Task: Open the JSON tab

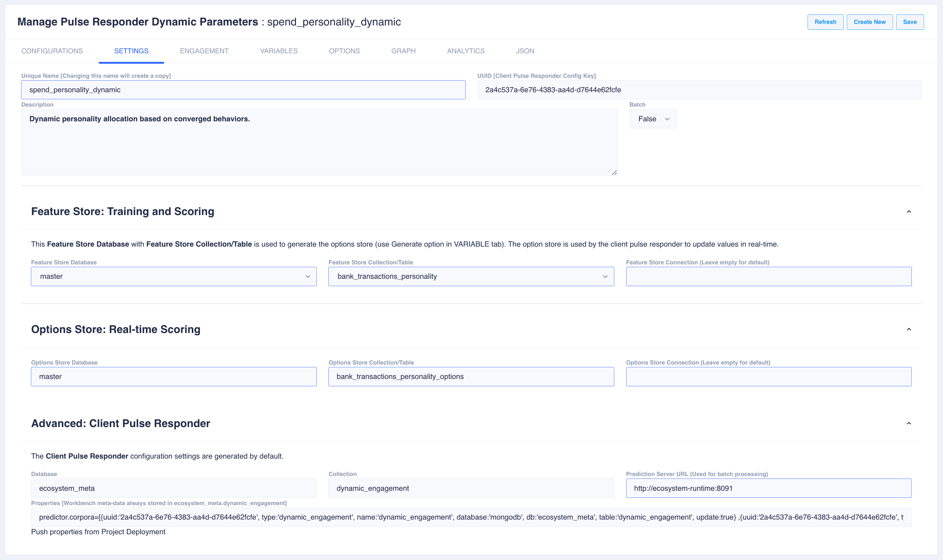Action: (x=525, y=51)
